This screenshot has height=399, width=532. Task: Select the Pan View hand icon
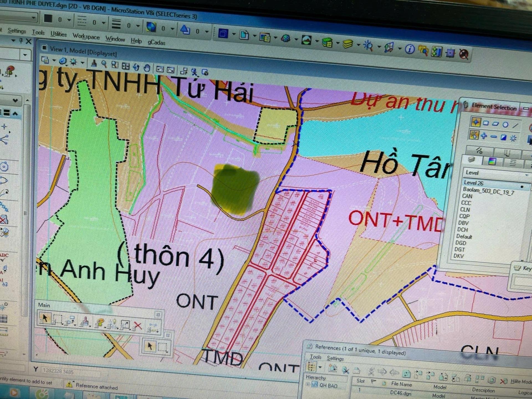tap(147, 68)
